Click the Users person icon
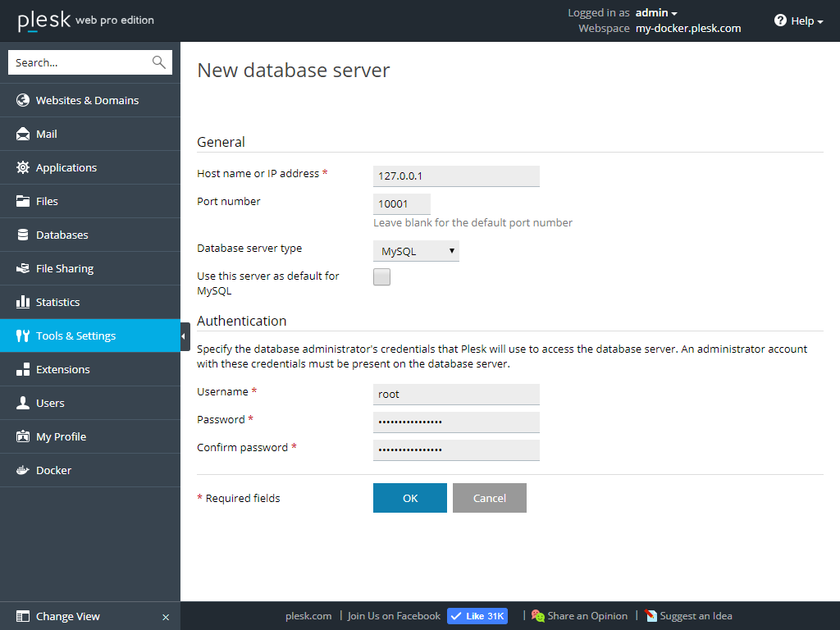Viewport: 840px width, 630px height. (x=22, y=403)
